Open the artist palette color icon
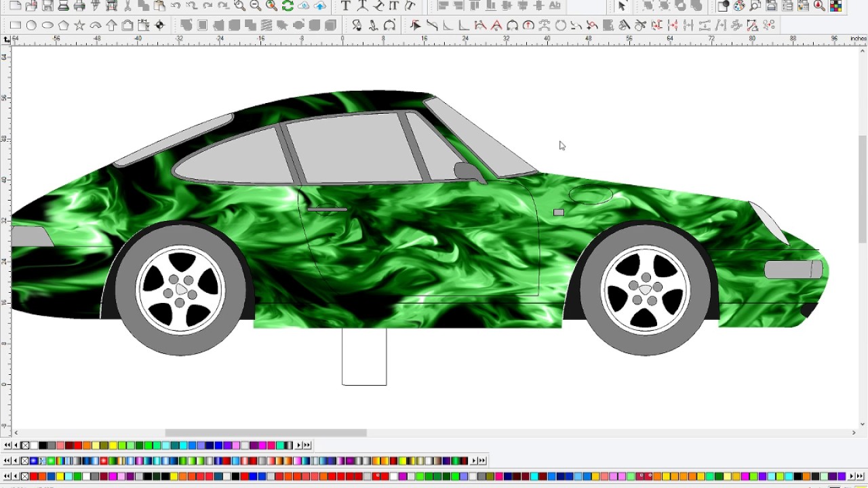868x488 pixels. tap(738, 5)
